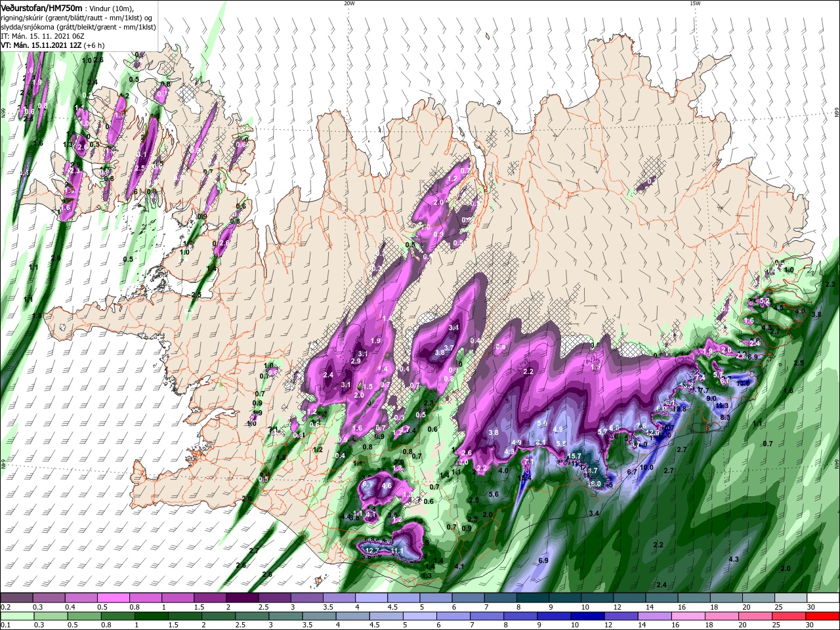
Task: Click the '12.7' precipitation value on the map
Action: [x=372, y=550]
